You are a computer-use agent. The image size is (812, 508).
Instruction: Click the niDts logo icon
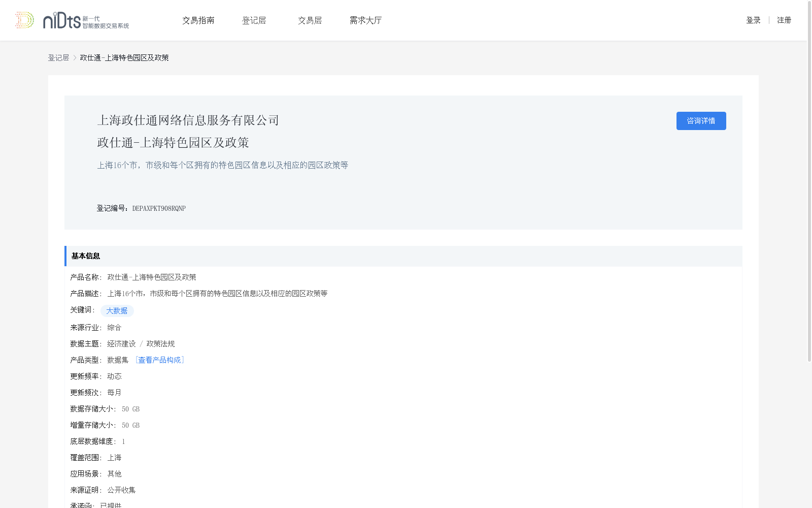click(x=72, y=20)
